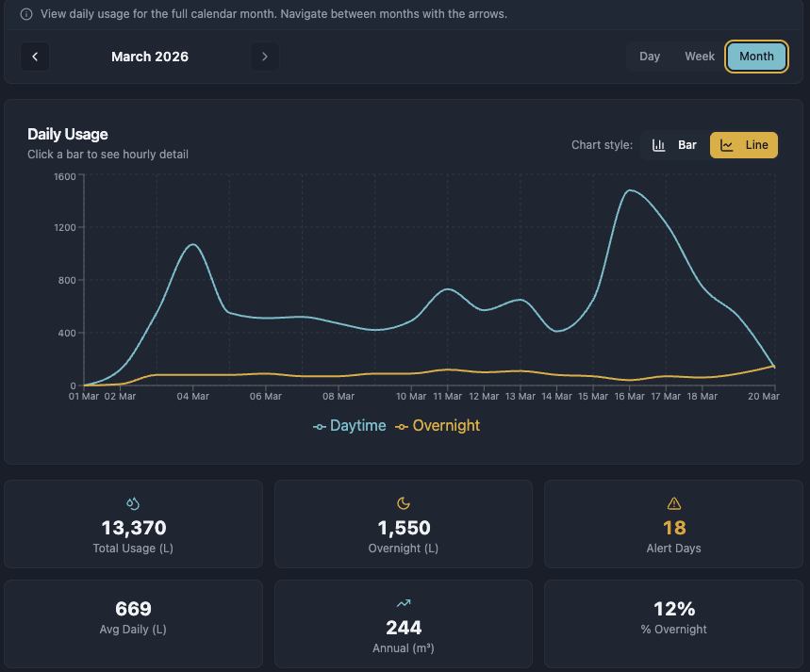Switch chart style to Bar

676,144
